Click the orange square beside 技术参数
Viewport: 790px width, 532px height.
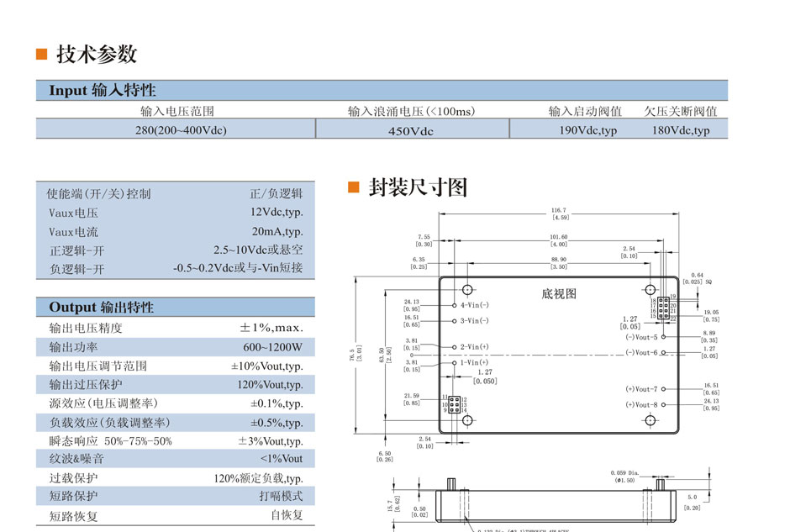point(40,55)
